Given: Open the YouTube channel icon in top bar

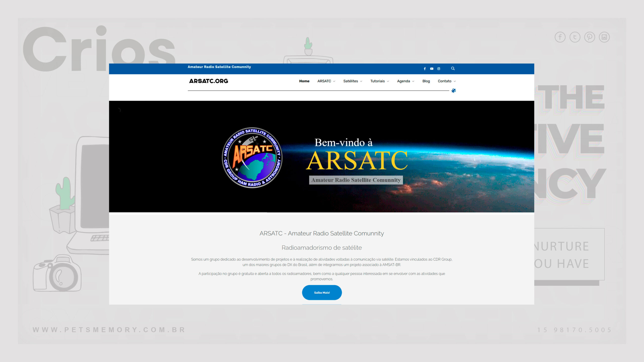Looking at the screenshot, I should coord(432,69).
